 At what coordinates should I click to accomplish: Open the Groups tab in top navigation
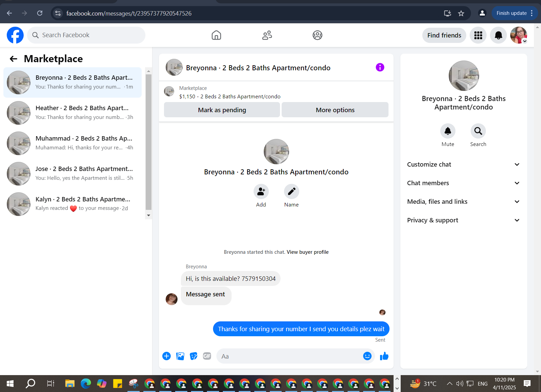pos(317,35)
